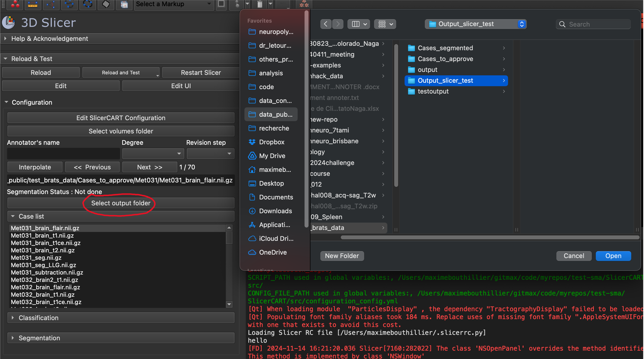This screenshot has width=644, height=359.
Task: Select the ROI box markup tool
Action: coord(124,4)
